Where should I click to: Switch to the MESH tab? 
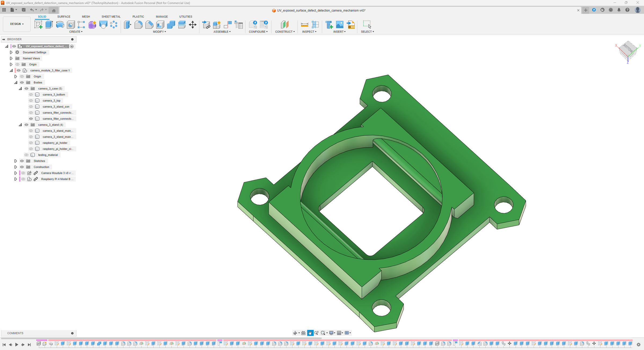coord(86,17)
